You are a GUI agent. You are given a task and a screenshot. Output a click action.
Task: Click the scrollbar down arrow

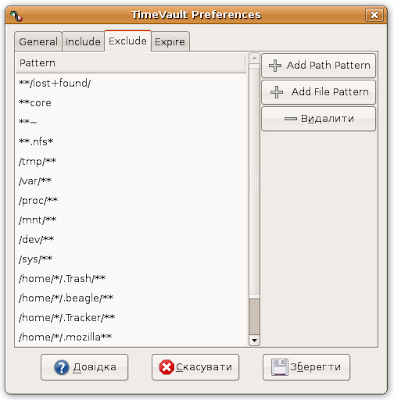[x=254, y=340]
